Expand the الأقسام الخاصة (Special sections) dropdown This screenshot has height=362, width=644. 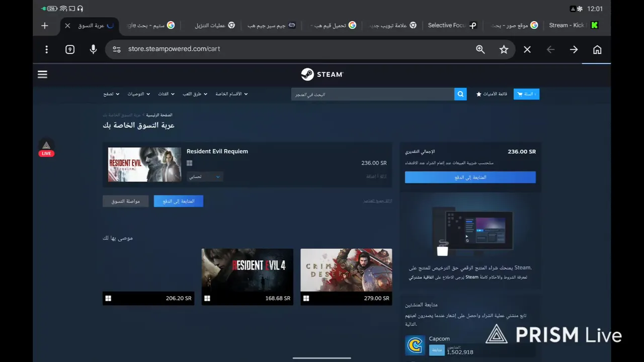coord(231,94)
